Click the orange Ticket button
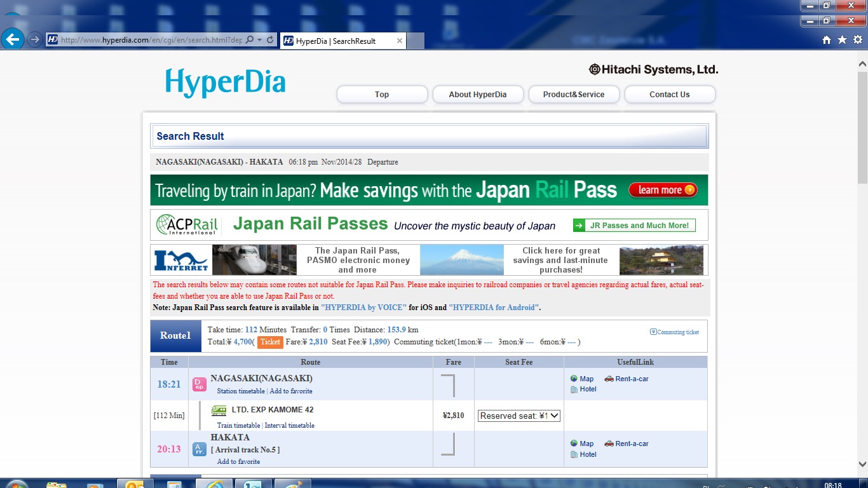Screen dimensions: 868x488 (x=270, y=342)
